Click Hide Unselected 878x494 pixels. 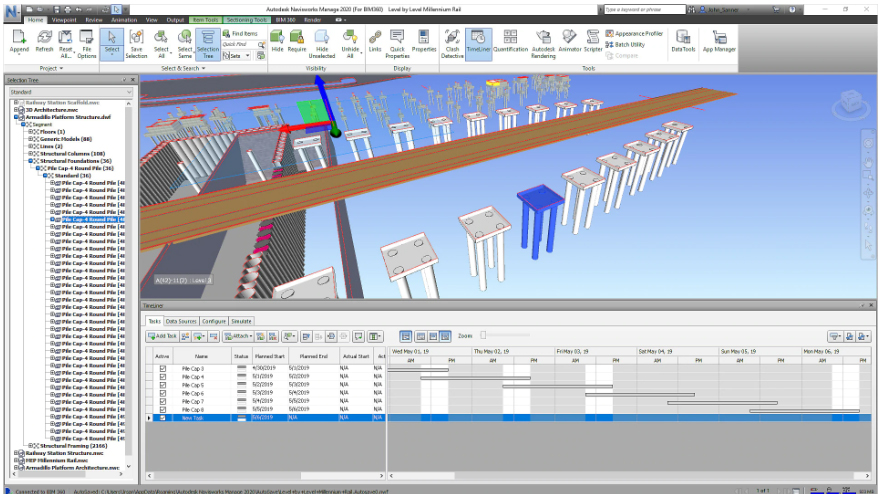321,43
